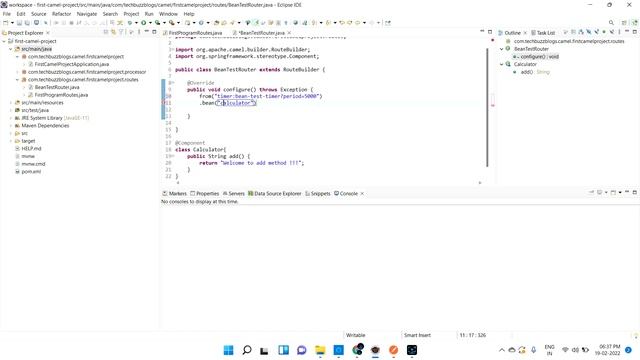This screenshot has height=360, width=640.
Task: Maximize the Outline view
Action: point(635,32)
